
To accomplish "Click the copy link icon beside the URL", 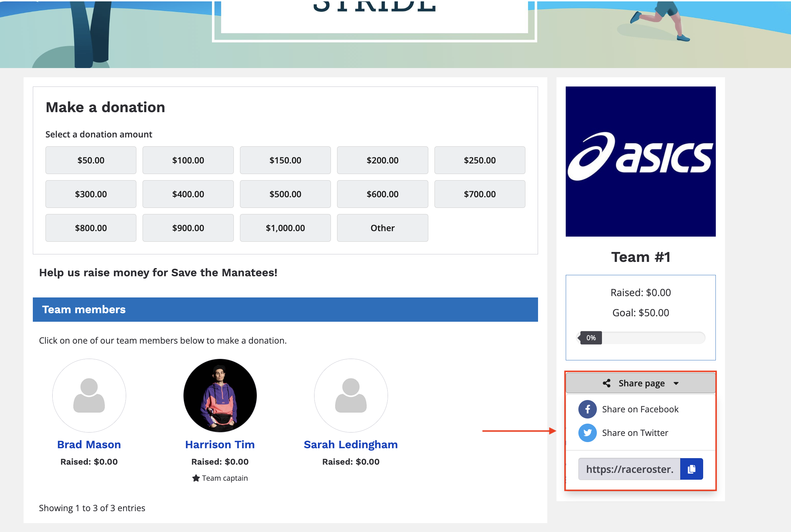I will pyautogui.click(x=691, y=469).
